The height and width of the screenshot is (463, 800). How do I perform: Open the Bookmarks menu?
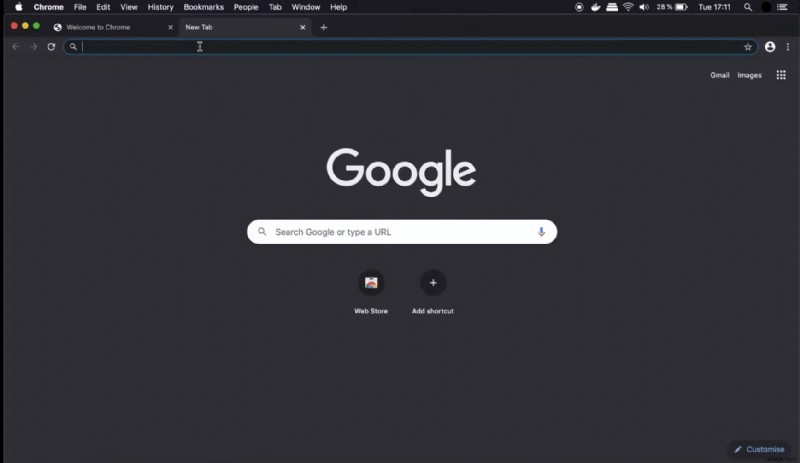203,7
